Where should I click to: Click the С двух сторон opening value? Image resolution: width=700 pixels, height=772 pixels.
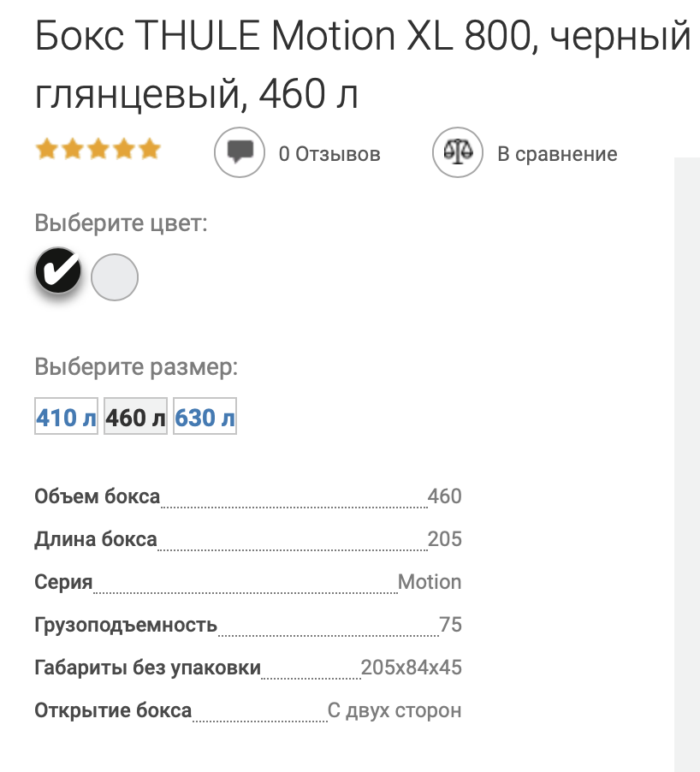click(x=394, y=710)
